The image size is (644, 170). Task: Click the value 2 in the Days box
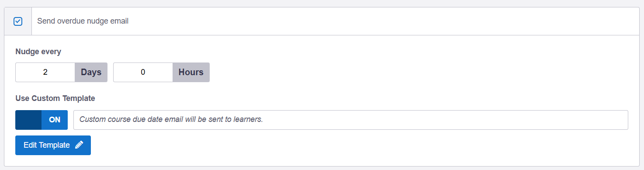(x=45, y=73)
